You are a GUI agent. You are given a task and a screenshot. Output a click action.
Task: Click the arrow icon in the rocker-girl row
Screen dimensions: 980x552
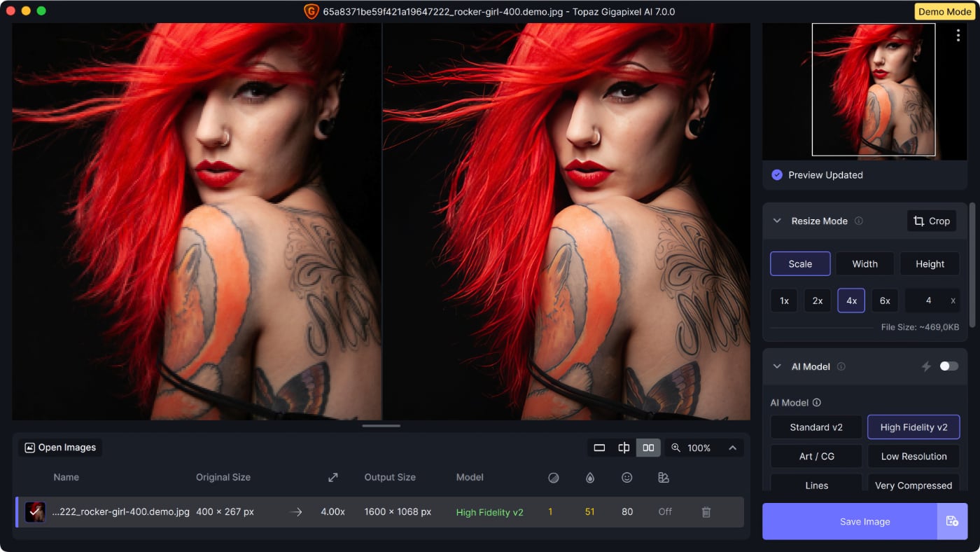(296, 512)
